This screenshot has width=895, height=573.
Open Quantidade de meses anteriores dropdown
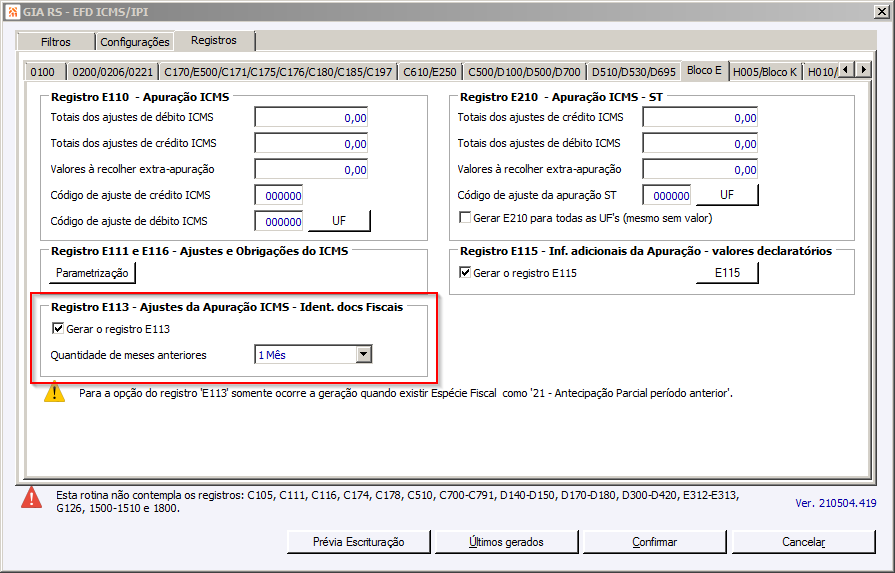coord(364,354)
